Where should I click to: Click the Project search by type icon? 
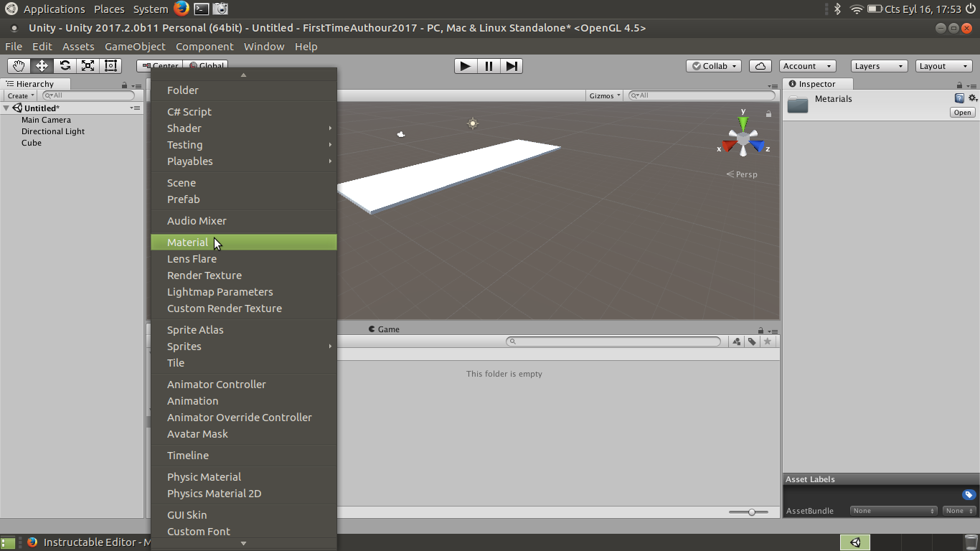point(736,342)
